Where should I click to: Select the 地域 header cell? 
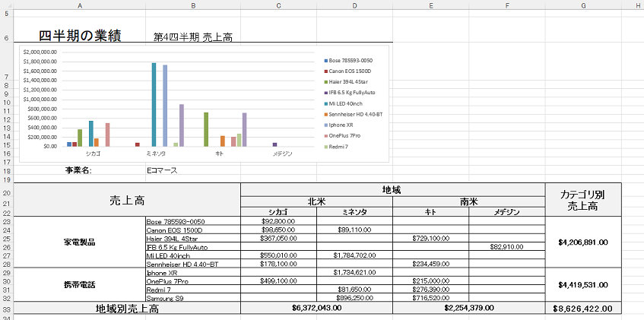(x=392, y=190)
